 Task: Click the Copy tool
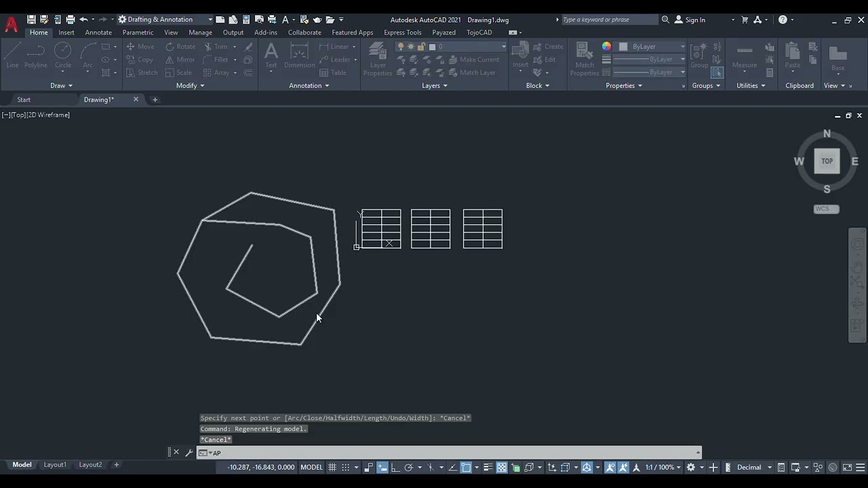tap(140, 60)
